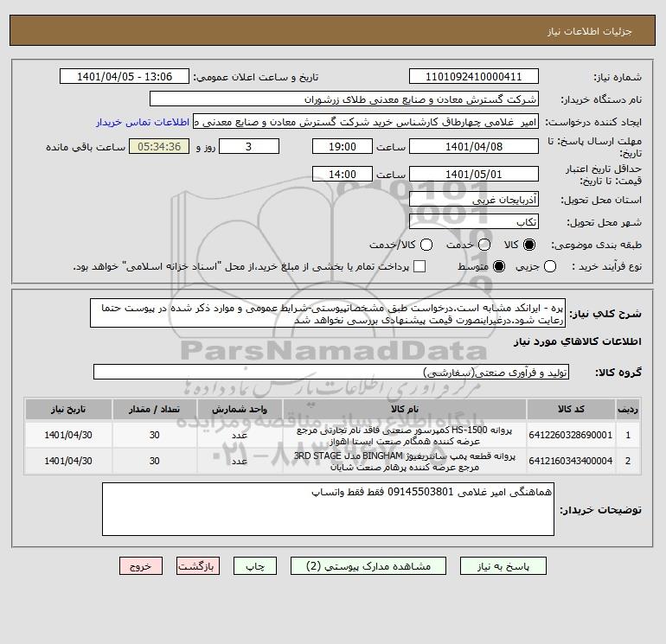Open اطلاعات تماس خریدار link
Viewport: 666px width, 644px height.
click(x=143, y=122)
